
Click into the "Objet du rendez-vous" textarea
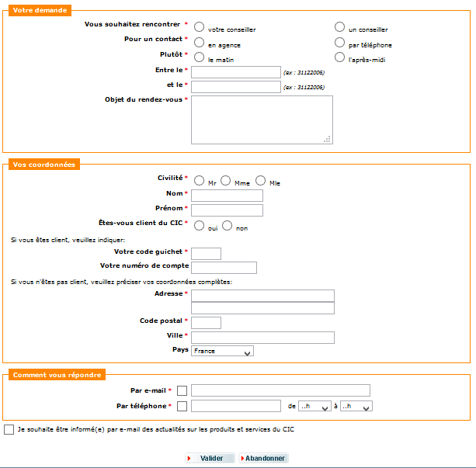tap(262, 120)
